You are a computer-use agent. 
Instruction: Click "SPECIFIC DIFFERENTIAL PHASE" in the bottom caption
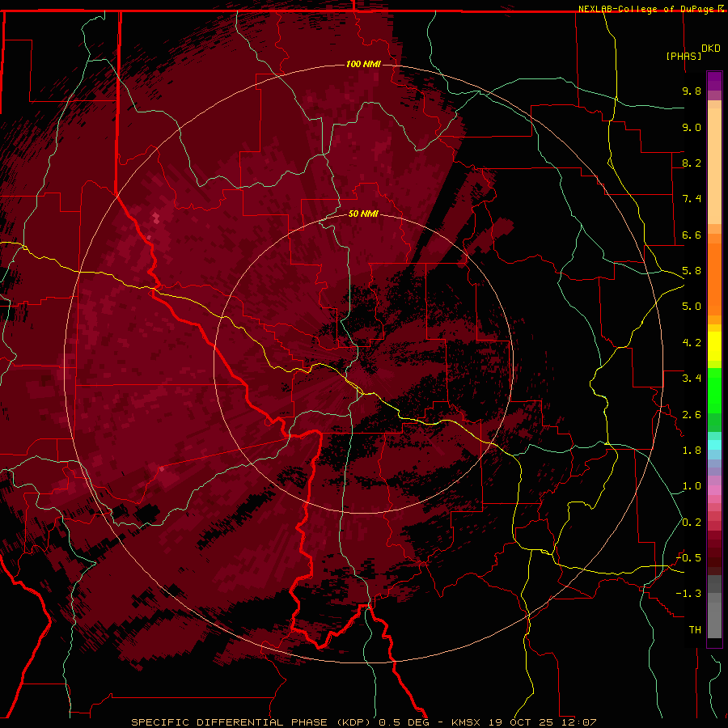231,722
